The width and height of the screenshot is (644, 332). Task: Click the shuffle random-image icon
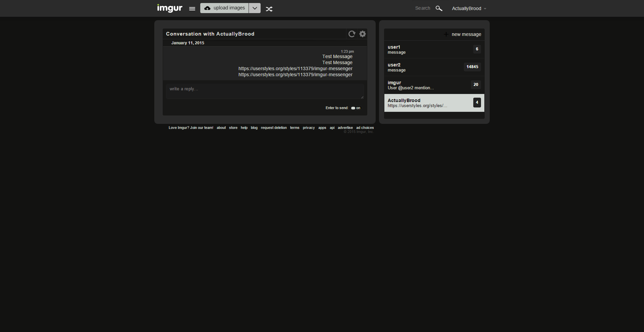pos(269,8)
